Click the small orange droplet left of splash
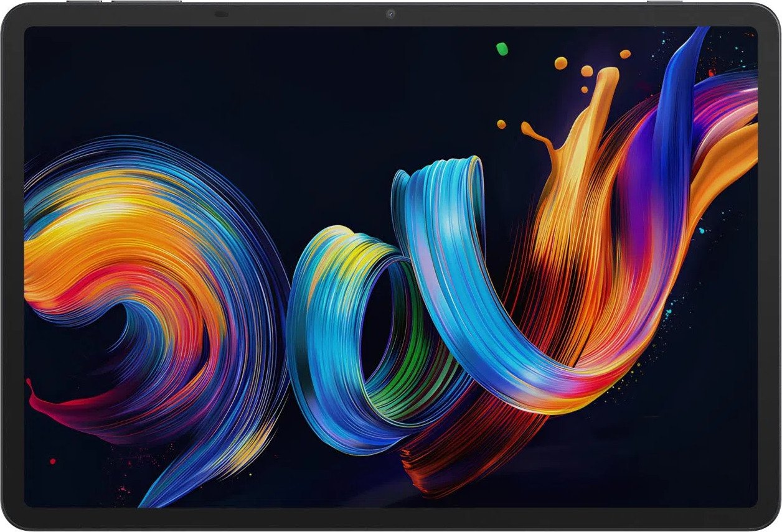The width and height of the screenshot is (782, 532). tap(501, 124)
